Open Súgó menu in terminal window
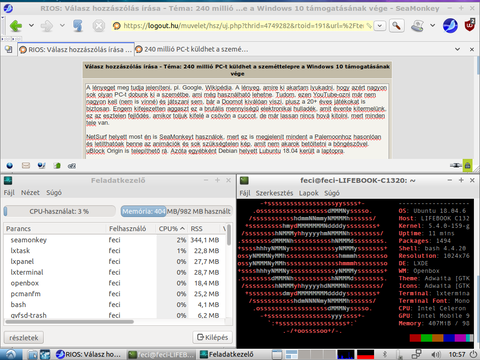This screenshot has height=360, width=480. pyautogui.click(x=332, y=193)
